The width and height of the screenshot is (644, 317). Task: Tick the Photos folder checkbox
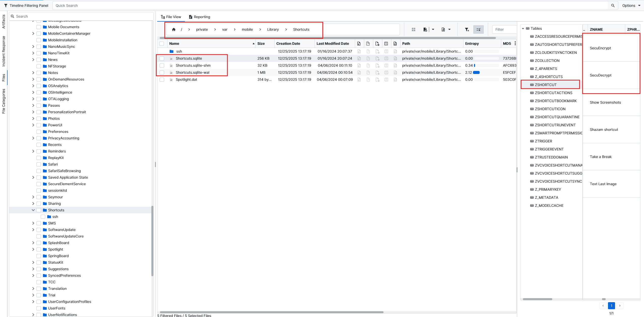coord(39,118)
